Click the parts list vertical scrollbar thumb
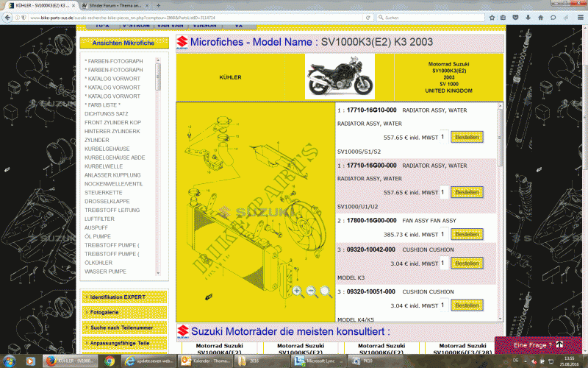 tap(500, 138)
